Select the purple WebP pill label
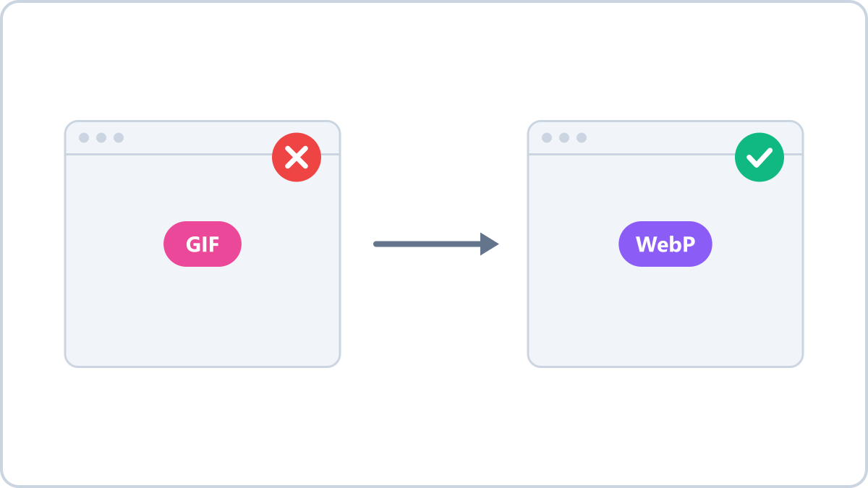The height and width of the screenshot is (488, 868). 665,244
